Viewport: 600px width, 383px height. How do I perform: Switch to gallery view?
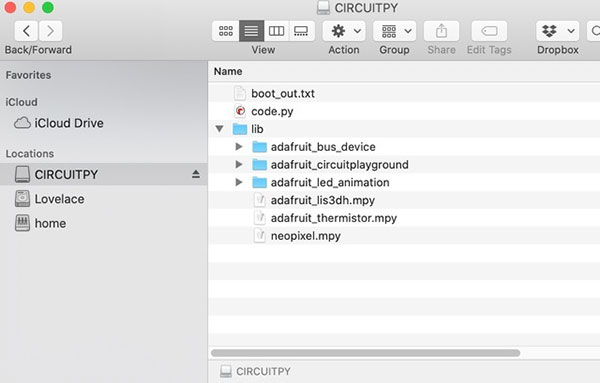click(x=301, y=31)
